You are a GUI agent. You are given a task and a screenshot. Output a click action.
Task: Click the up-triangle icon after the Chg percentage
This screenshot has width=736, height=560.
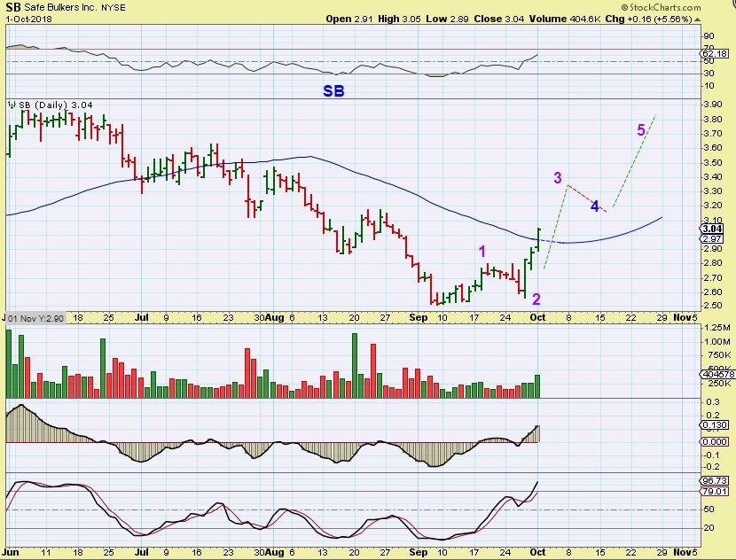698,19
